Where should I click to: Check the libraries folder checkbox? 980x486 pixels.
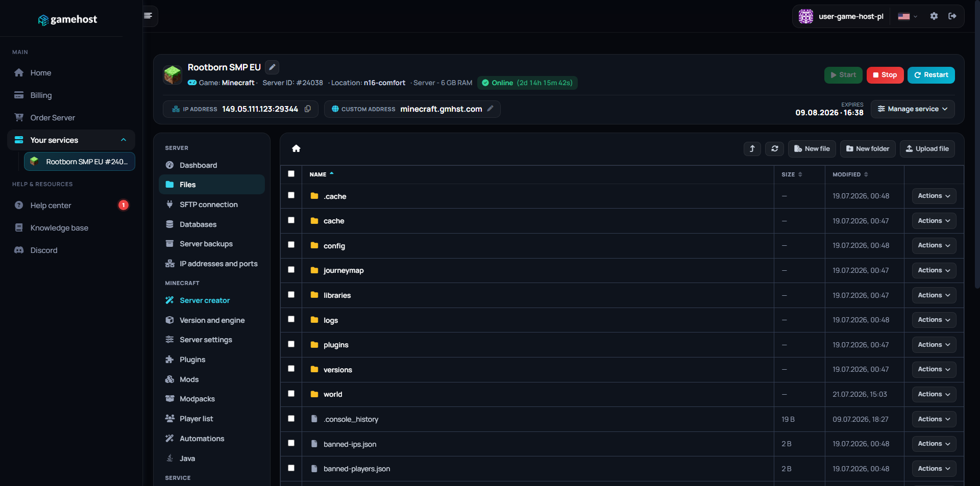291,294
